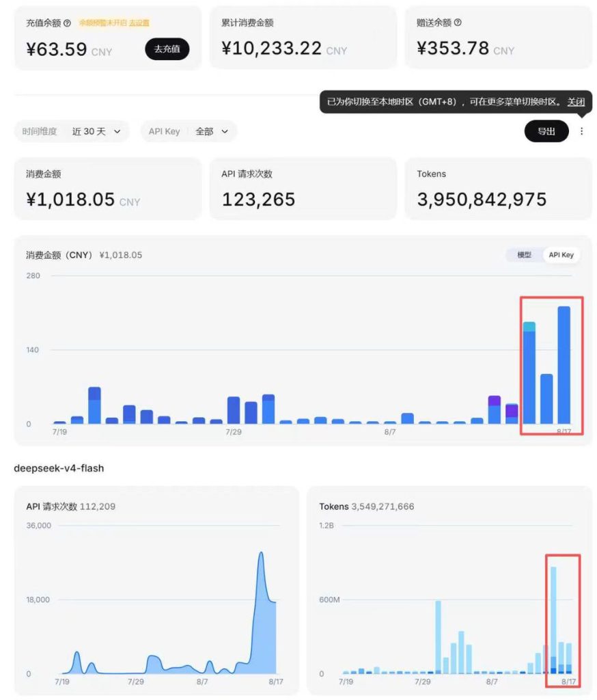Click the 累计消费金额 ¥10,233.22 card
Image resolution: width=597 pixels, height=700 pixels.
click(303, 38)
